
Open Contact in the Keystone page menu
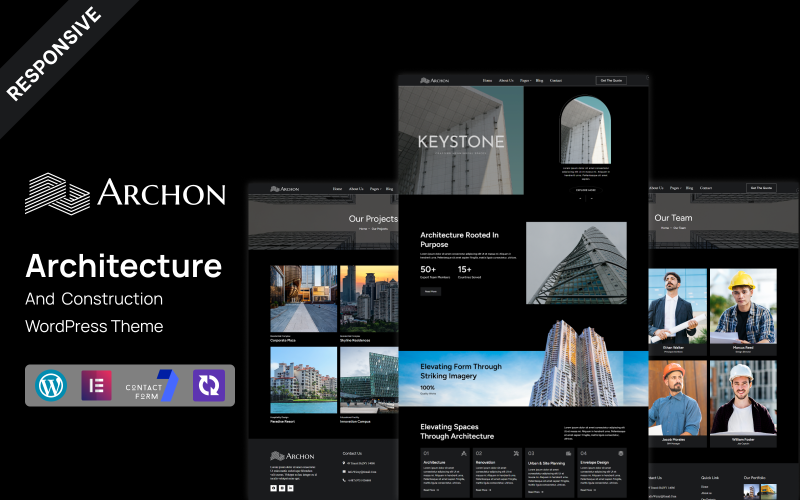click(555, 80)
